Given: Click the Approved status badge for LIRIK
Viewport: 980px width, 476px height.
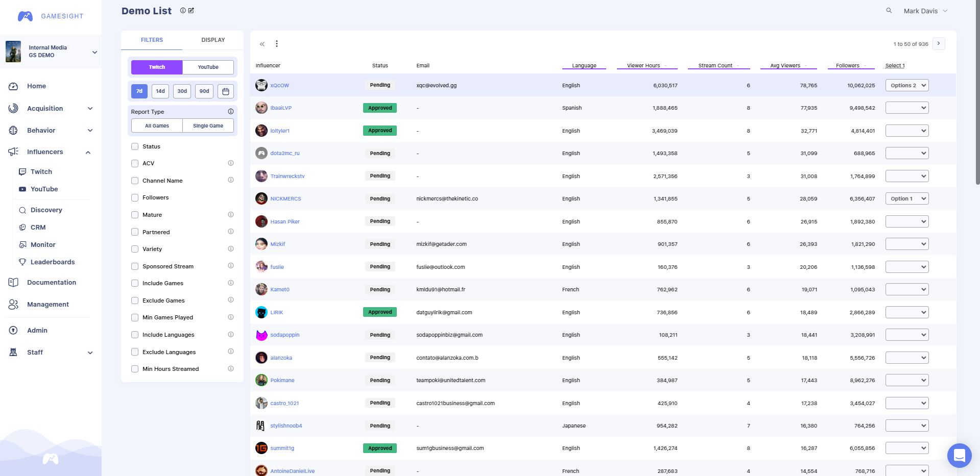Looking at the screenshot, I should click(x=380, y=312).
